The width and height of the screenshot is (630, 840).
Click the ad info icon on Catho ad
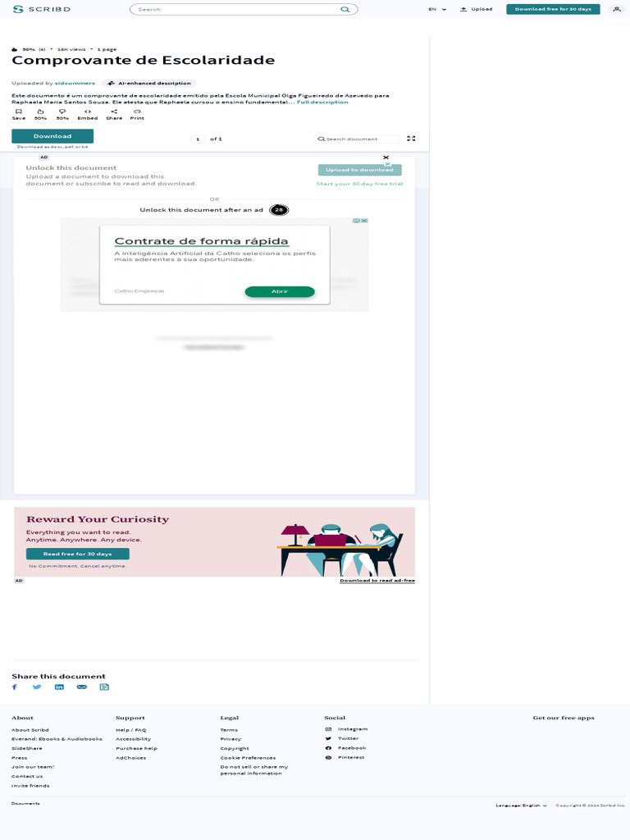click(356, 221)
